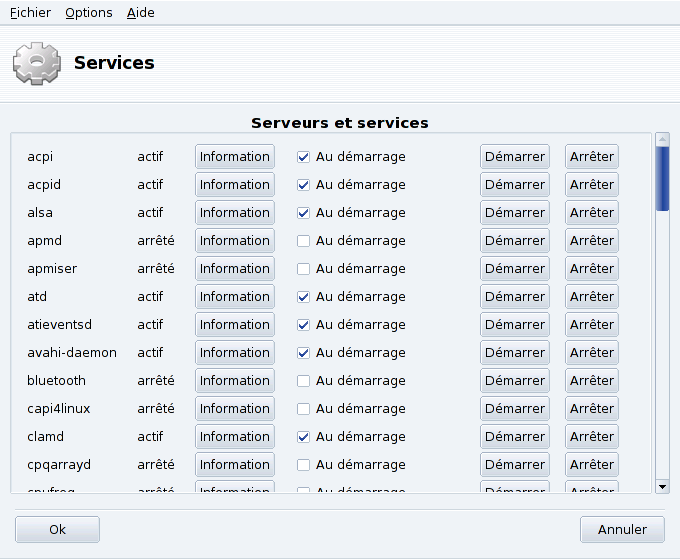Check Au démarrage for capi4linux

point(303,409)
